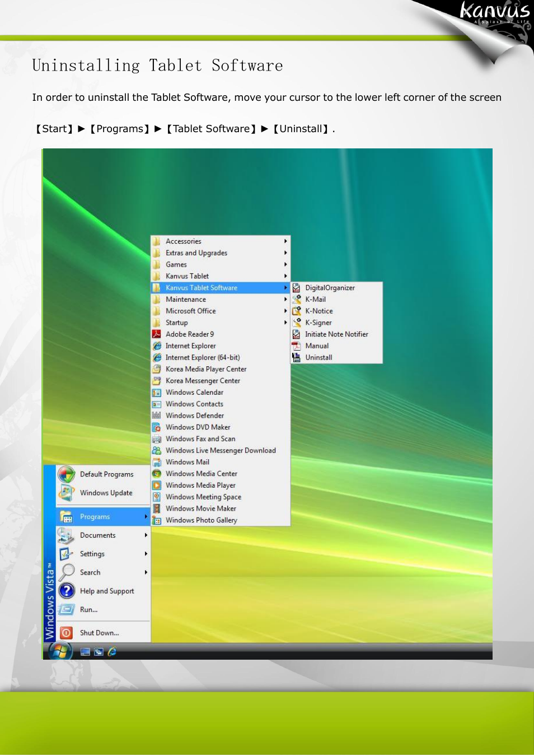Image resolution: width=534 pixels, height=756 pixels.
Task: Click the Initiate Note Notifier icon
Action: [x=297, y=334]
